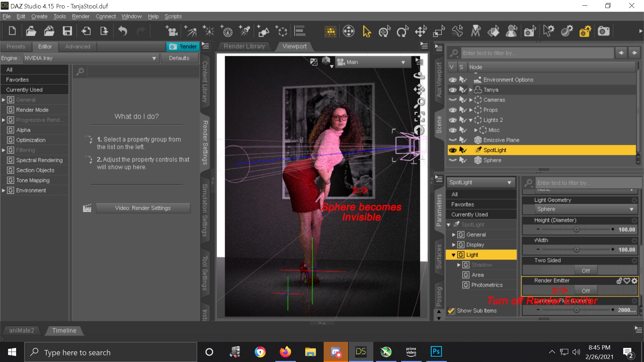Image resolution: width=644 pixels, height=362 pixels.
Task: Select the Node Selection arrow tool
Action: coord(367,32)
